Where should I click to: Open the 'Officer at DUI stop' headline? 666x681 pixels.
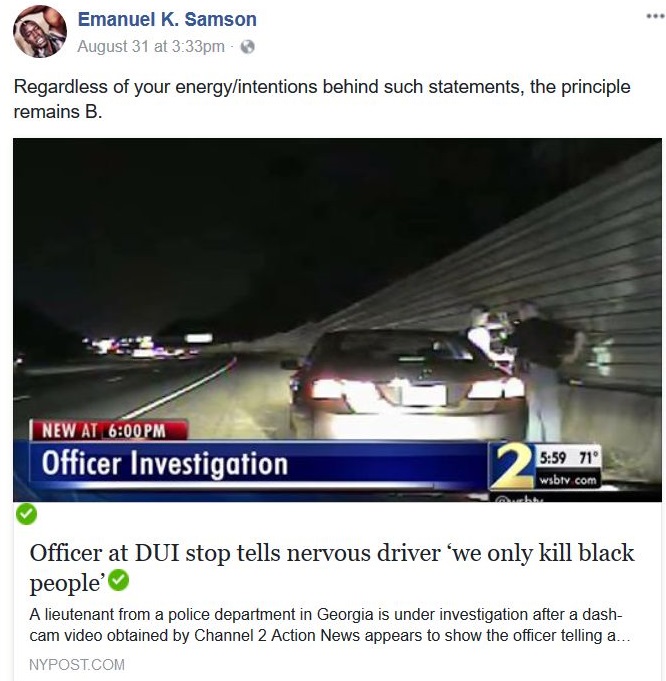[332, 567]
